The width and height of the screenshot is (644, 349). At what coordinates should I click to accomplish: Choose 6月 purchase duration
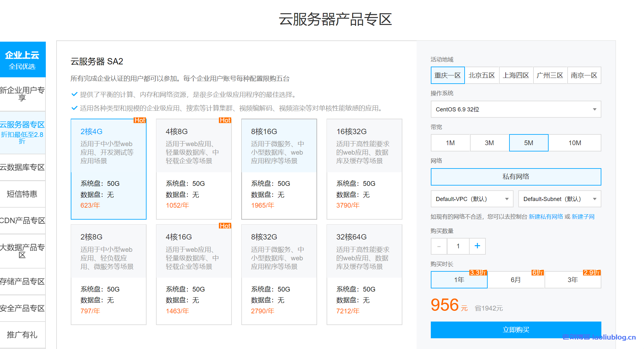point(516,280)
